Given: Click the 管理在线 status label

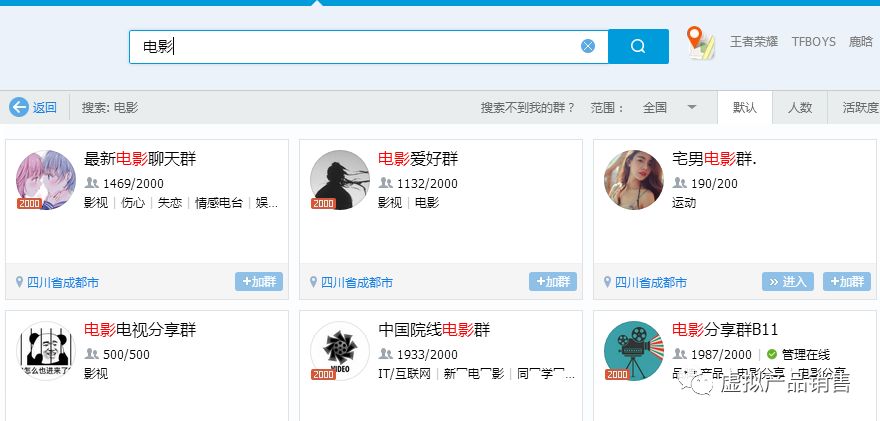Looking at the screenshot, I should point(806,354).
